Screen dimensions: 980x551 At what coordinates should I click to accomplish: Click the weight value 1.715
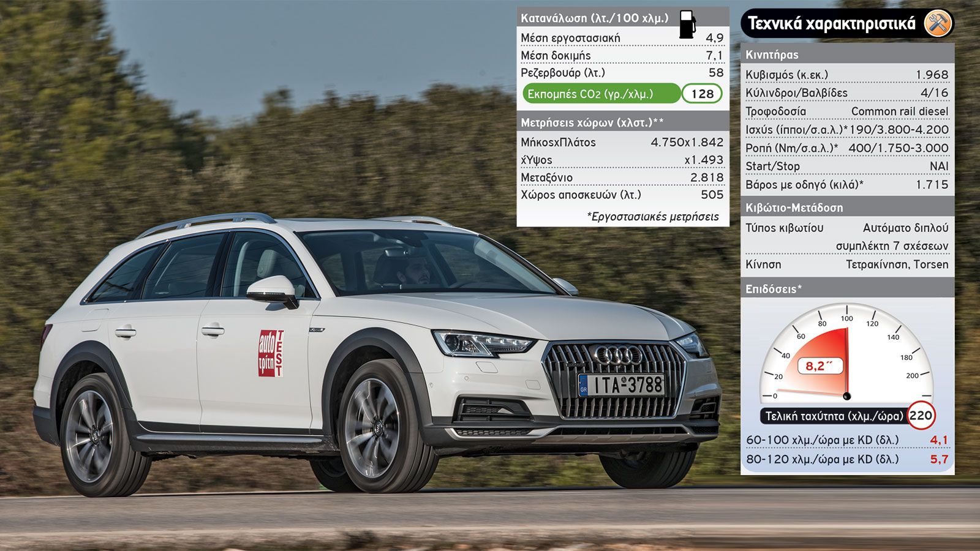click(x=932, y=185)
